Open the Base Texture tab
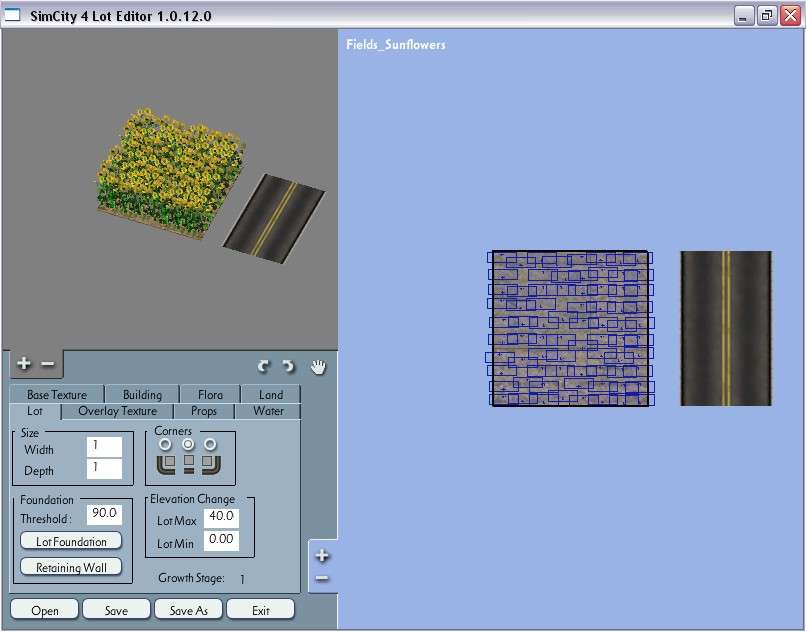The width and height of the screenshot is (806, 632). tap(57, 394)
